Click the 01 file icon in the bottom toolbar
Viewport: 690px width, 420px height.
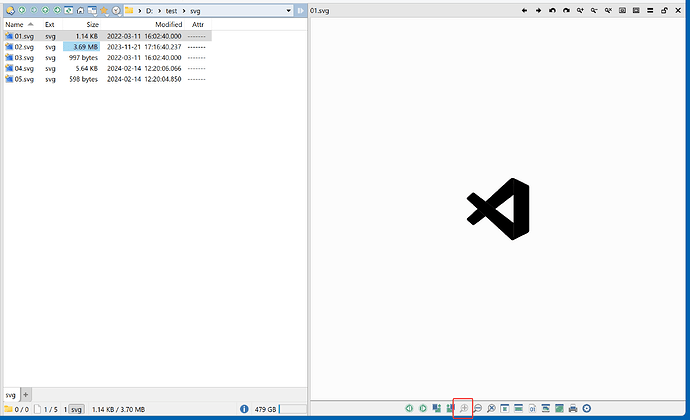532,409
